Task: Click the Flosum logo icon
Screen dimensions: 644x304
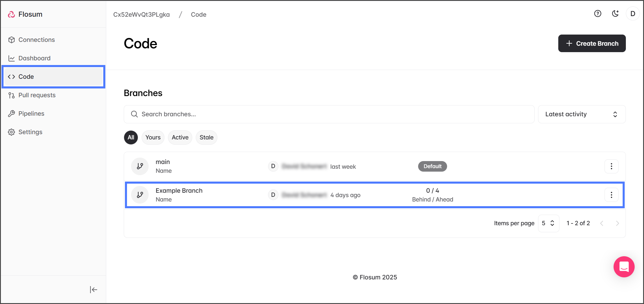Action: click(11, 14)
